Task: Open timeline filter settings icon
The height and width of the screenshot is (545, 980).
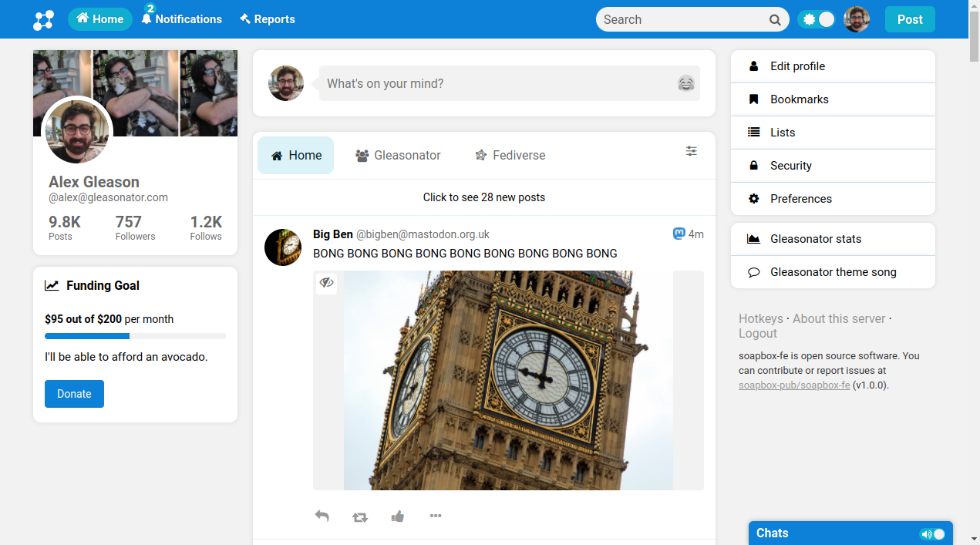Action: [691, 151]
